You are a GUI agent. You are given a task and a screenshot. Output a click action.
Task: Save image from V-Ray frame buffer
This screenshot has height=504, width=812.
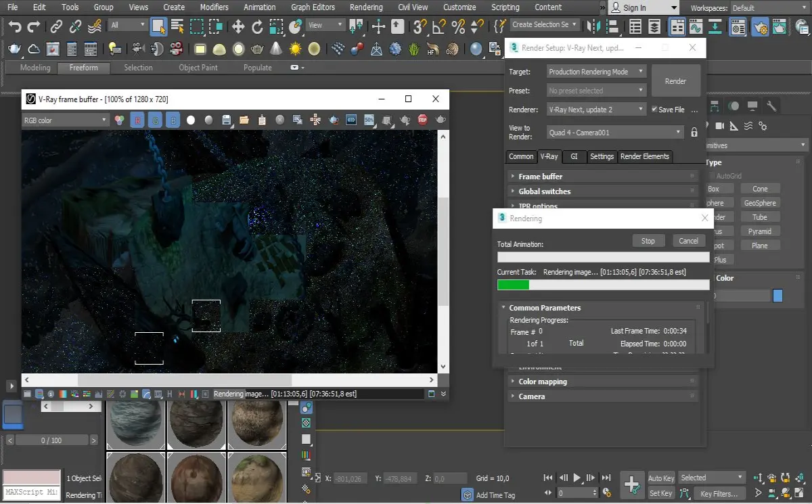227,120
